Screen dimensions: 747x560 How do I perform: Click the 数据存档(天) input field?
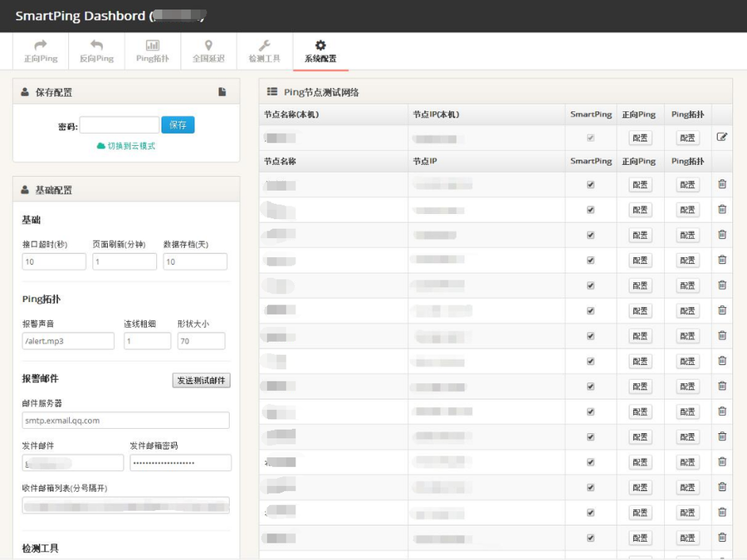(x=195, y=261)
